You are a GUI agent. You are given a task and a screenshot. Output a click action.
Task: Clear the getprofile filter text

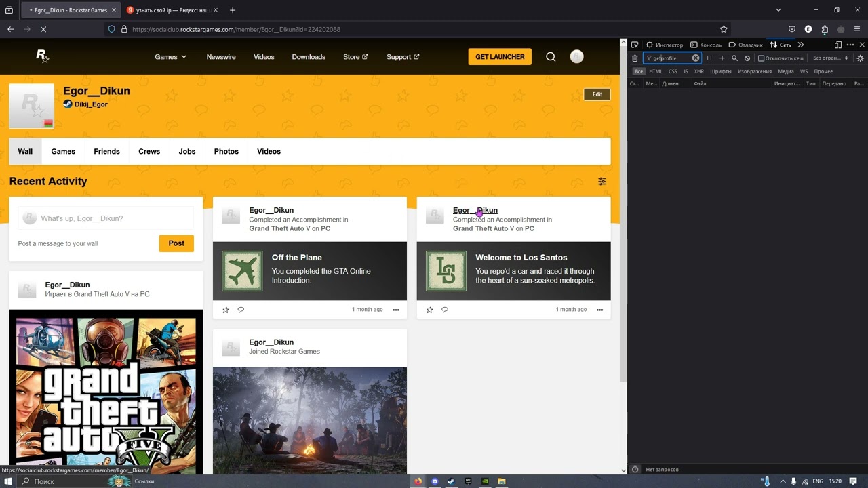[x=695, y=58]
